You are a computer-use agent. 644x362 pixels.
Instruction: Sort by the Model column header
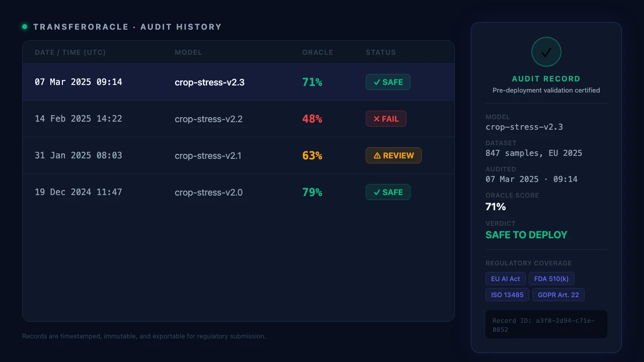188,52
